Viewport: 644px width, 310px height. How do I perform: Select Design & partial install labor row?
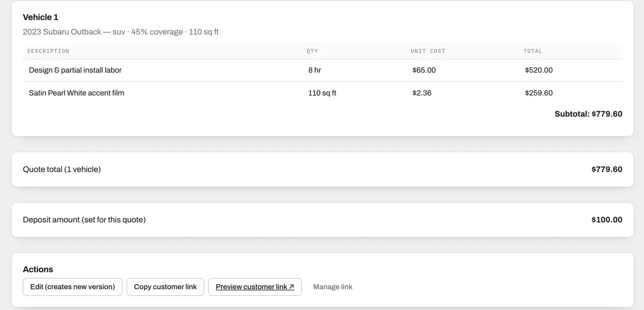(x=322, y=70)
